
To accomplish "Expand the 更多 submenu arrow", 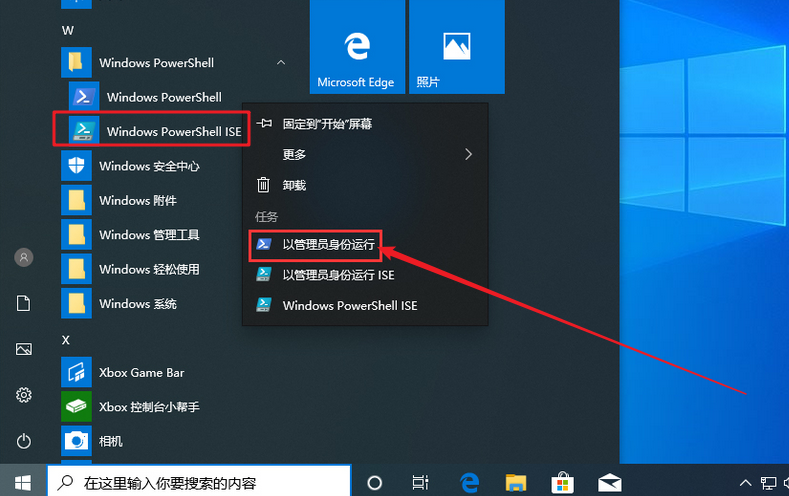I will tap(468, 154).
